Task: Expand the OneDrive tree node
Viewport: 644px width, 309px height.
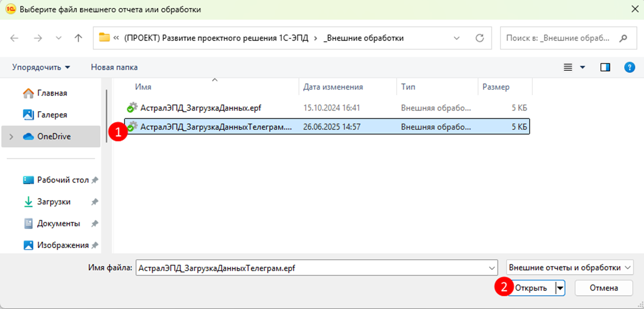Action: point(11,136)
